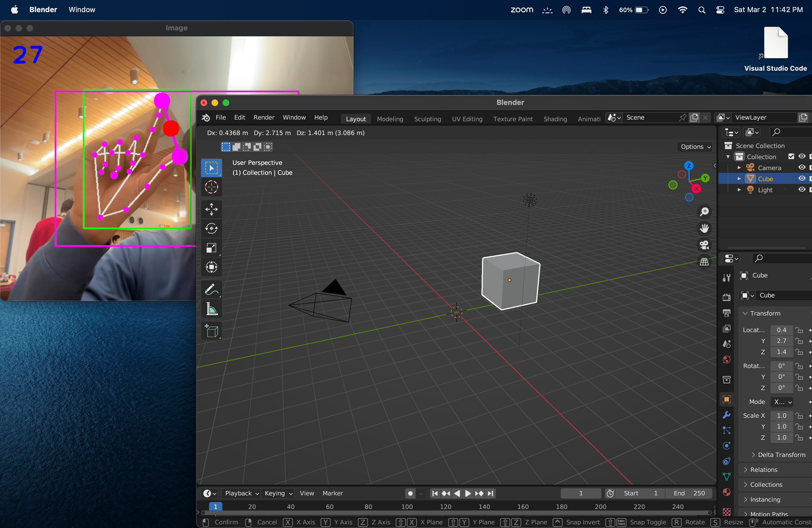This screenshot has height=528, width=812.
Task: Switch viewport to orthographic grid view
Action: click(x=704, y=262)
